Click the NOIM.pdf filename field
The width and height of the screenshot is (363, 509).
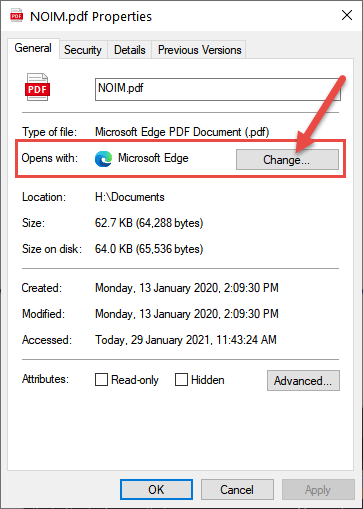point(218,89)
